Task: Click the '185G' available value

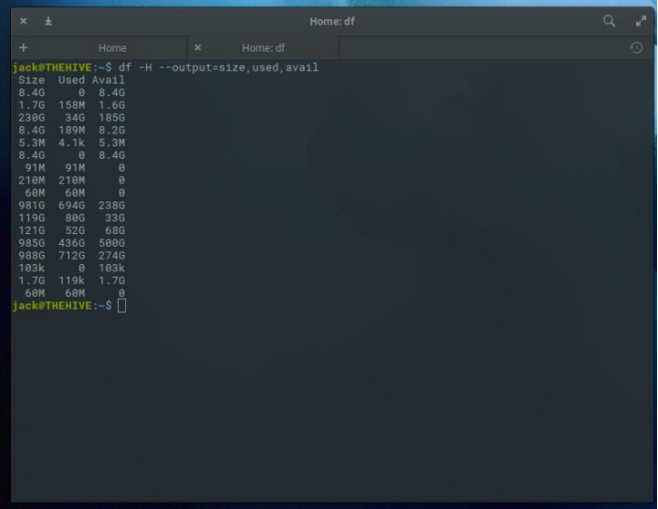Action: 112,118
